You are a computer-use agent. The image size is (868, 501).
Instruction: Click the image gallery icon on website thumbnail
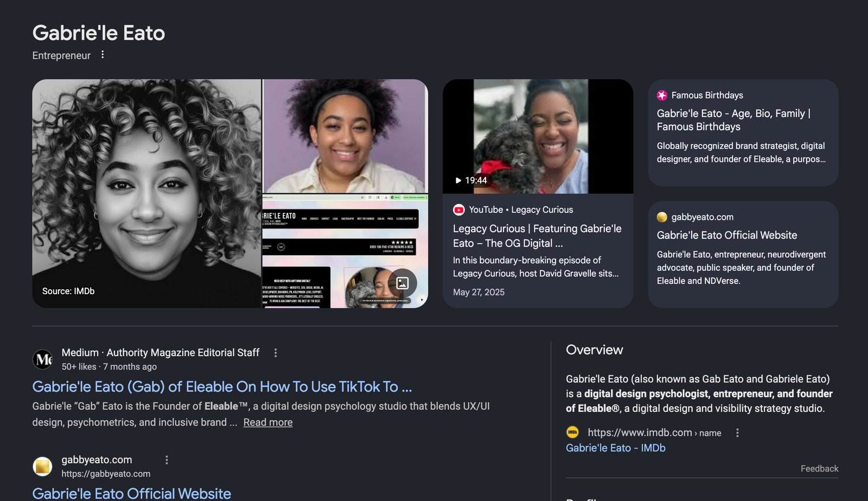(403, 283)
